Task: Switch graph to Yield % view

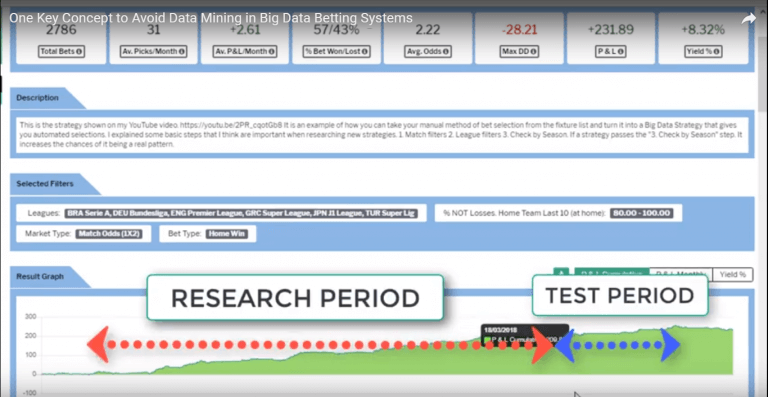Action: click(x=732, y=275)
